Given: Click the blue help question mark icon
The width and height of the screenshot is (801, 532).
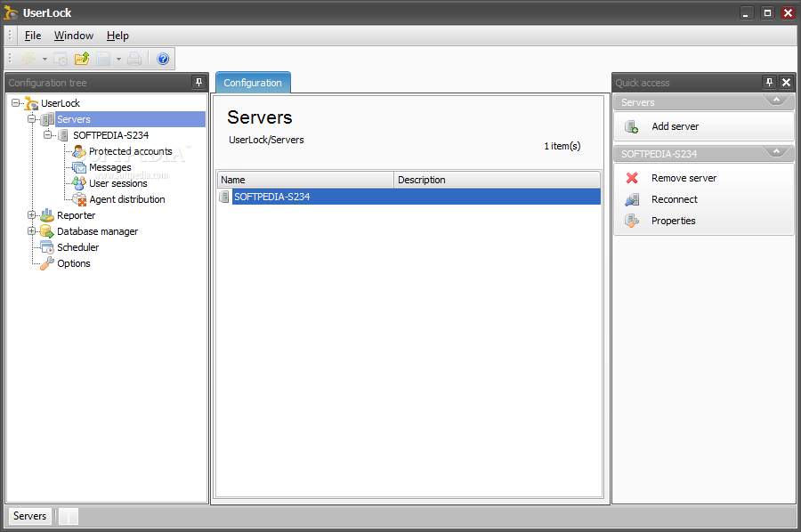Looking at the screenshot, I should 163,60.
